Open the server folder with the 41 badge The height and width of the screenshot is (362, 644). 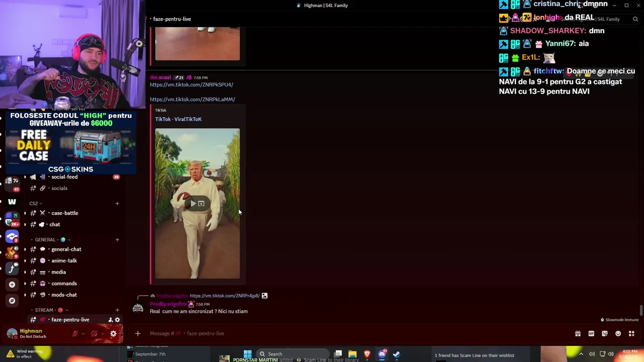(12, 184)
